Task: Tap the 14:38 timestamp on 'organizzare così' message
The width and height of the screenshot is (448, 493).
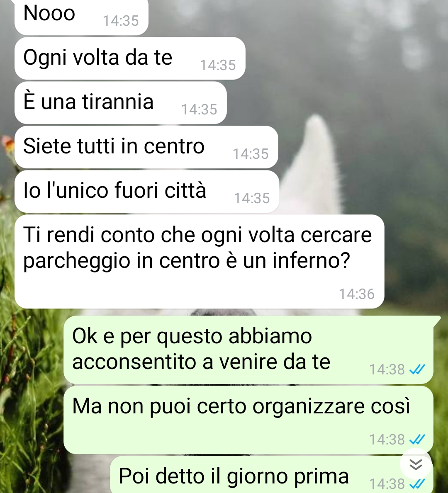Action: coord(387,440)
